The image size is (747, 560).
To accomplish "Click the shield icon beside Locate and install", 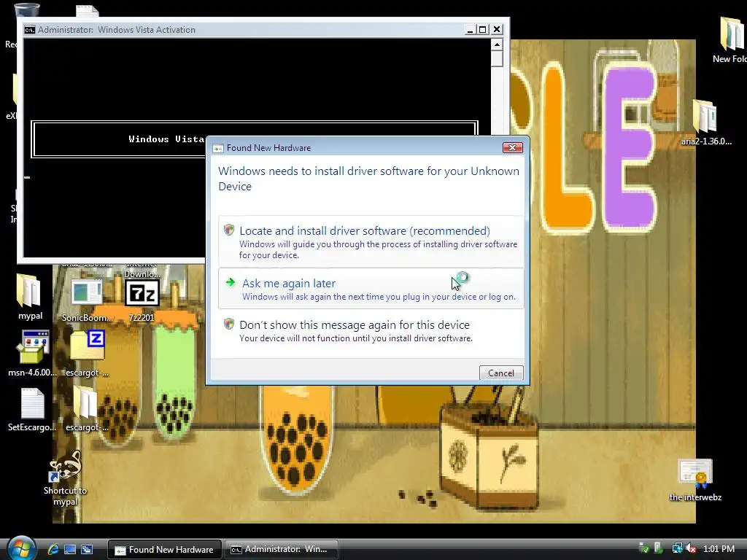I will 229,230.
